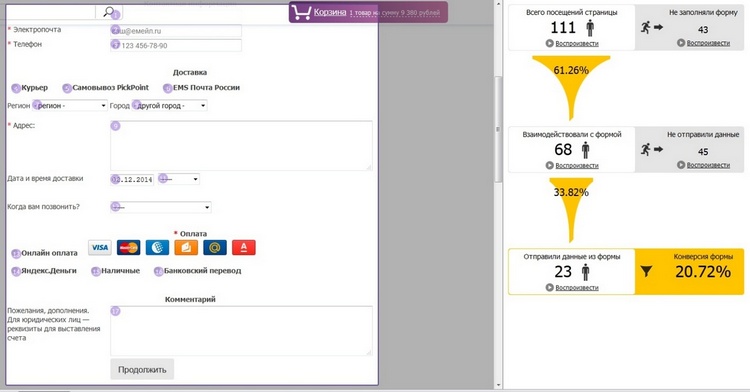Expand the Город dropdown list

(170, 105)
